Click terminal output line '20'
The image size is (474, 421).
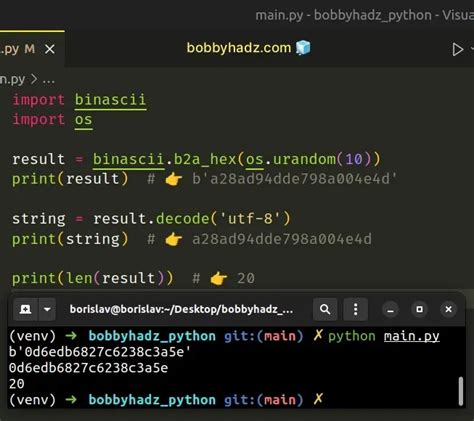pos(17,384)
